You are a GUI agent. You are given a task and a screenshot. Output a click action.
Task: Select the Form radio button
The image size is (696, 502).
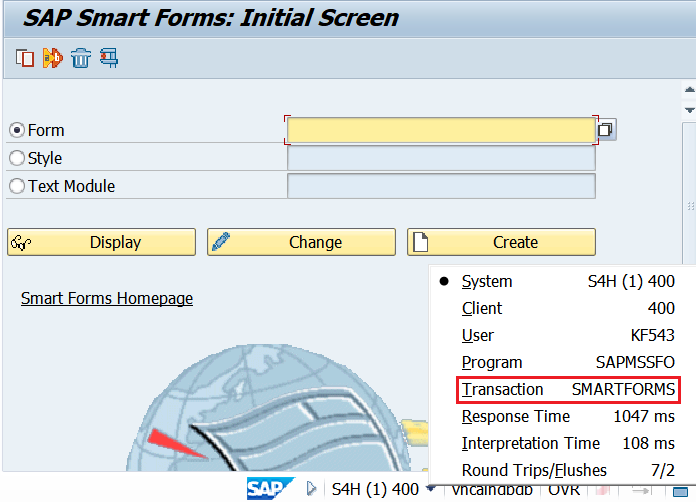point(16,130)
